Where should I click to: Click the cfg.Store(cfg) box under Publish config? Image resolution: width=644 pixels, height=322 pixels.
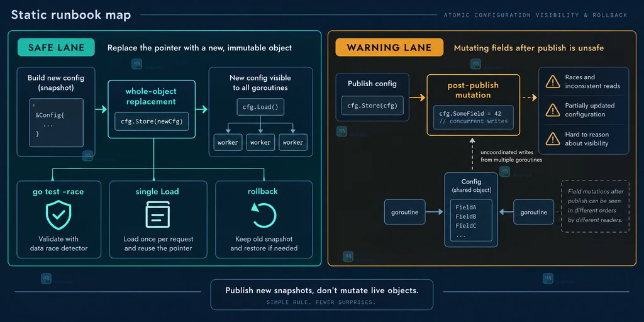(372, 105)
